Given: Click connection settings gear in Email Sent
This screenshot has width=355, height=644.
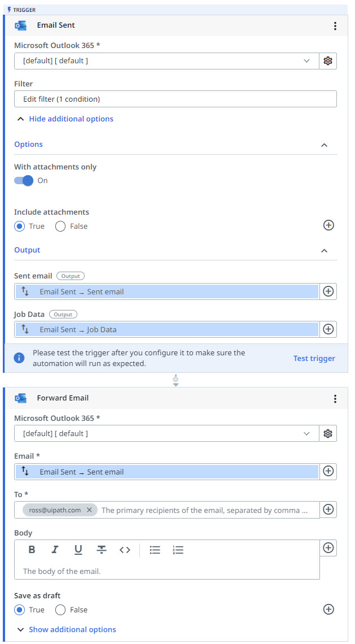Looking at the screenshot, I should 327,61.
